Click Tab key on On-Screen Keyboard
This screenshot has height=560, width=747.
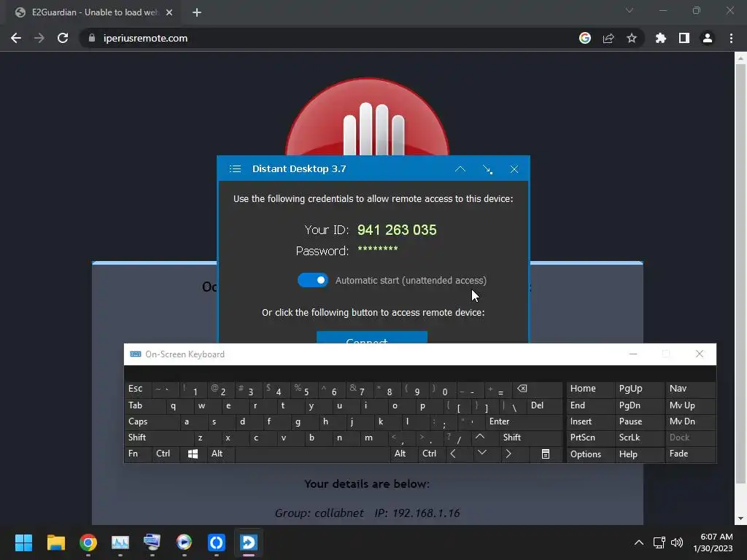(x=145, y=405)
